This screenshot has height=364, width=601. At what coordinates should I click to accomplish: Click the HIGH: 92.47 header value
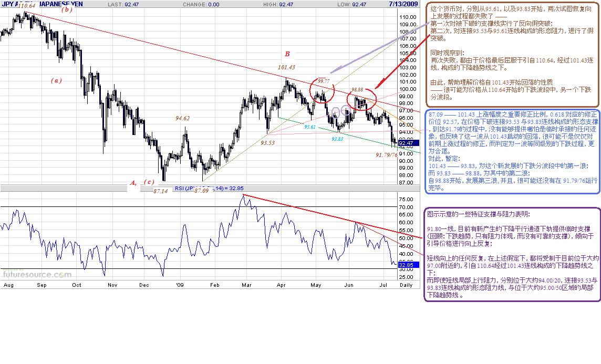tap(278, 4)
